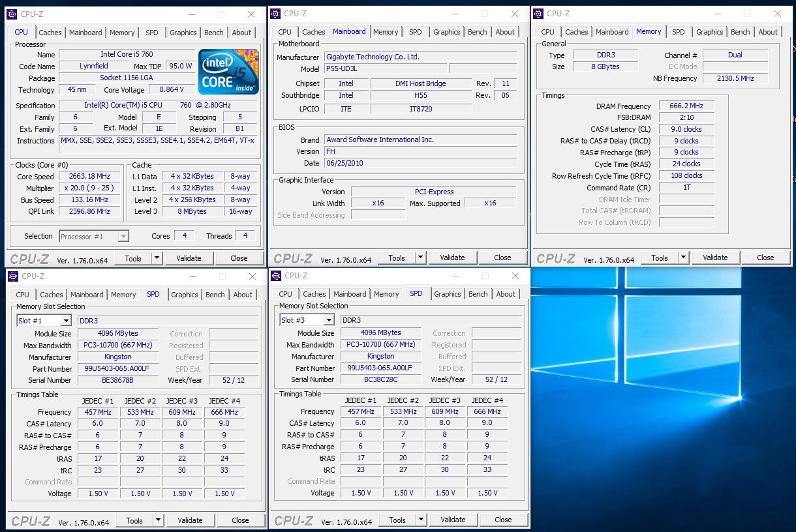Click the mainboard Model field P55-UD3L
This screenshot has height=532, width=796.
coord(386,69)
